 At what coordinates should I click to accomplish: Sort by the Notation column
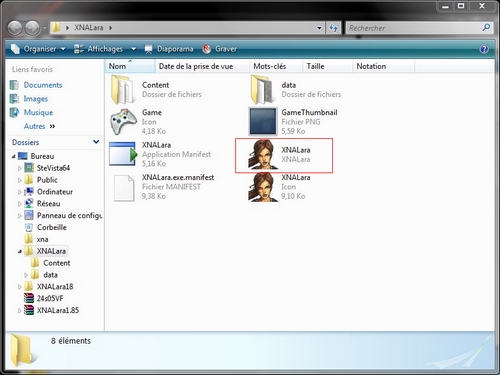click(x=384, y=66)
